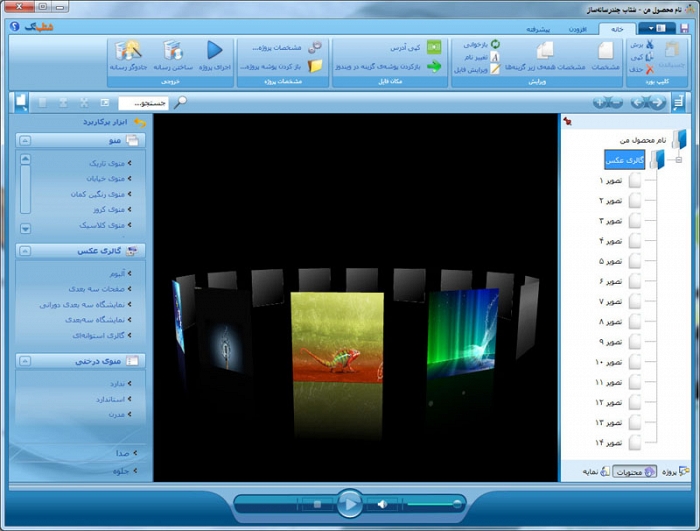
Task: Click the Build Media (ساختن رسانه) icon
Action: click(174, 50)
